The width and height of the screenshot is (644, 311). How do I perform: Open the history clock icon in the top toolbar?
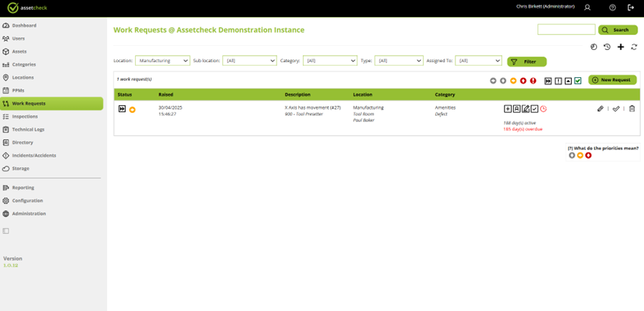pos(607,47)
